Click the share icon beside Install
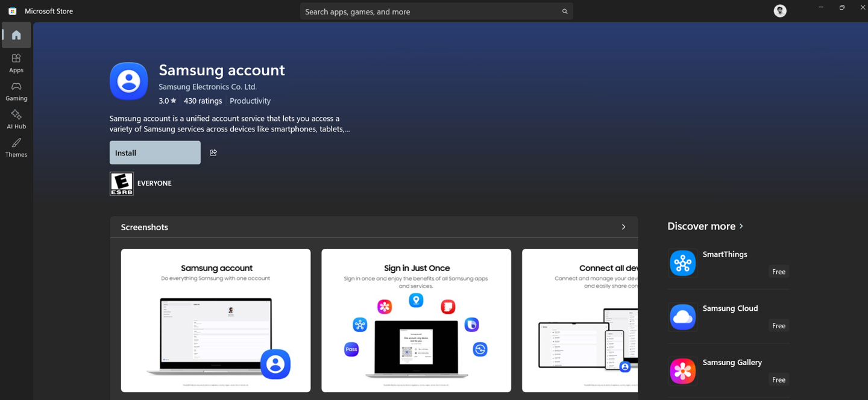Image resolution: width=868 pixels, height=400 pixels. coord(213,152)
